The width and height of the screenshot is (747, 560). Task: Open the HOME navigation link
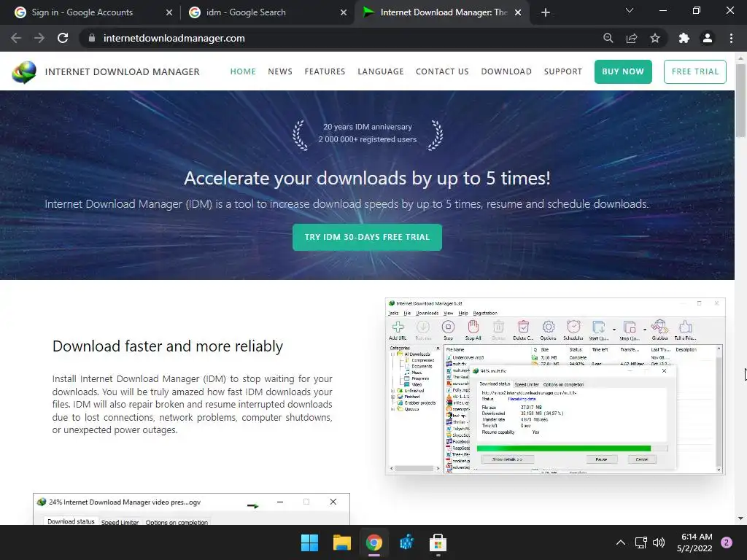pos(243,71)
